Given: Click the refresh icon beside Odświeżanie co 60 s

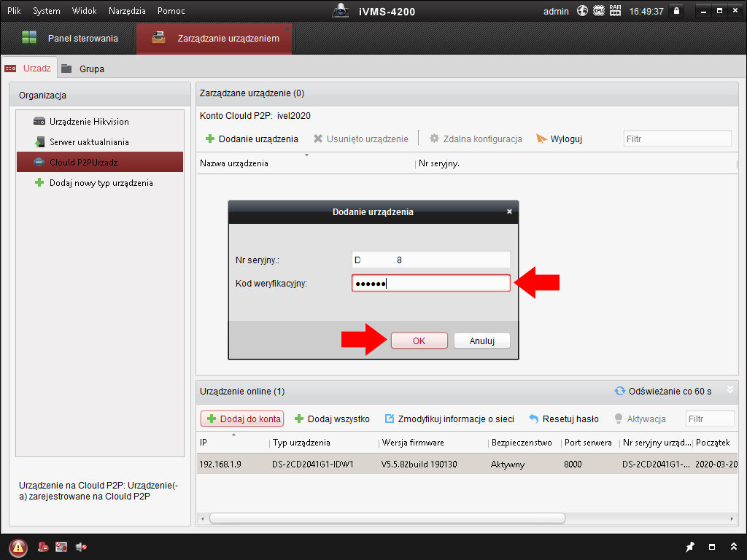Looking at the screenshot, I should click(x=619, y=392).
